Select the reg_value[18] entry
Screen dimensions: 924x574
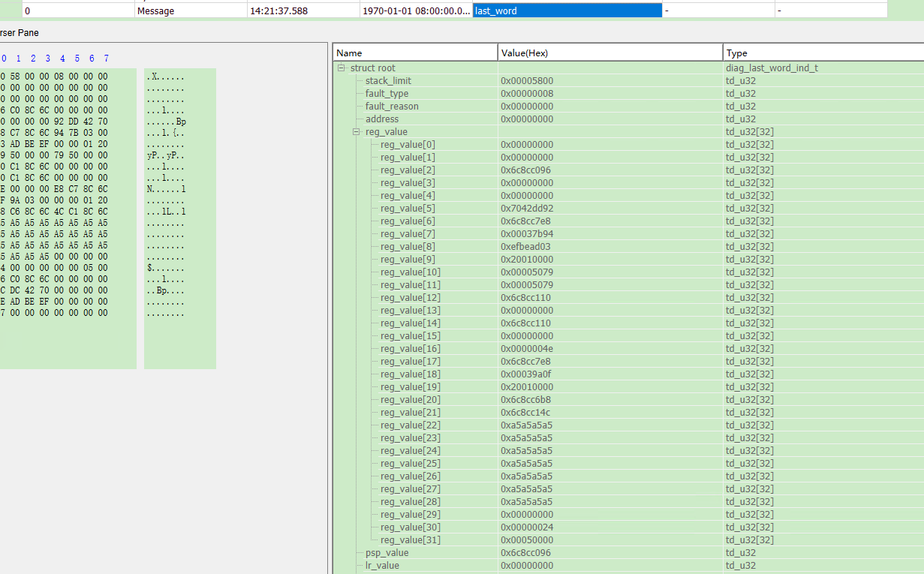point(410,374)
